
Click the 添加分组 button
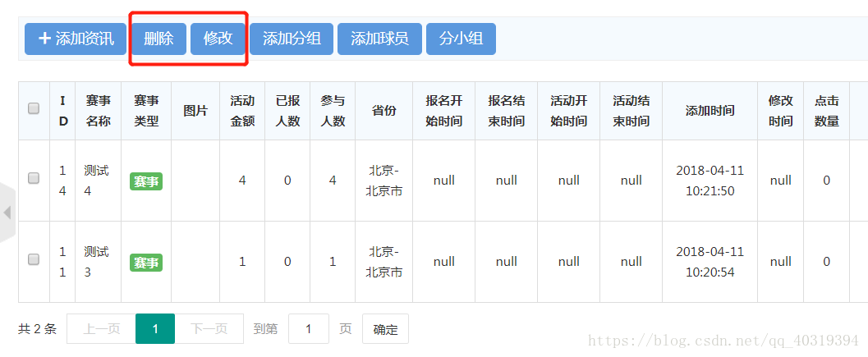(x=292, y=39)
